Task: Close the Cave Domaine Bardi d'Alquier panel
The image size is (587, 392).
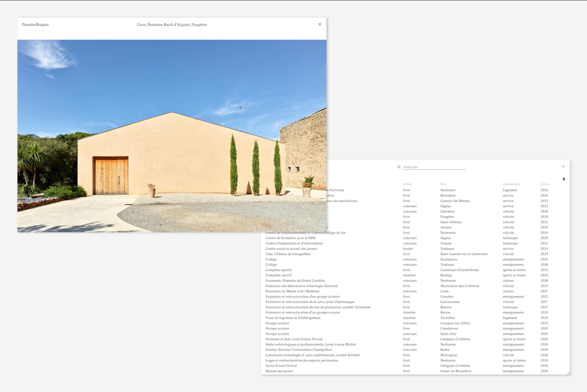Action: coord(320,24)
